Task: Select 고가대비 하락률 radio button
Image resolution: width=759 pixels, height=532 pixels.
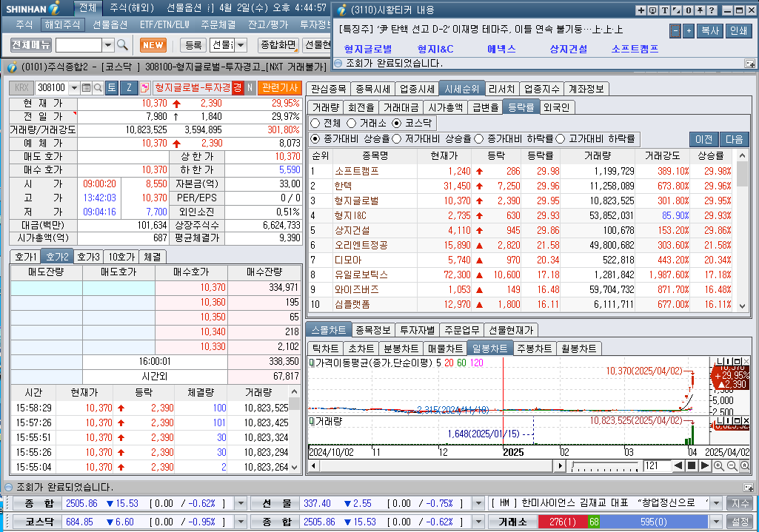Action: click(561, 139)
